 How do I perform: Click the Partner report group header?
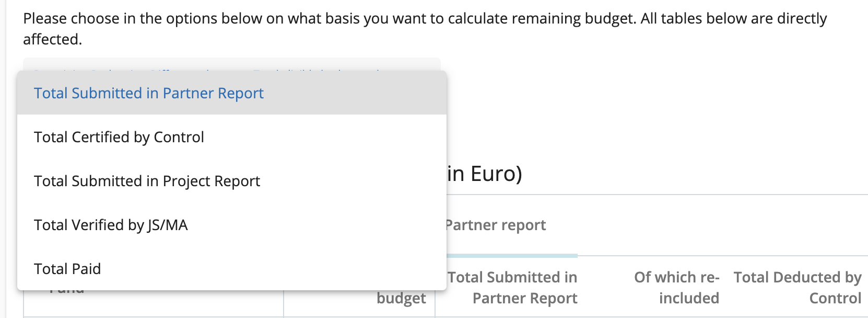496,225
